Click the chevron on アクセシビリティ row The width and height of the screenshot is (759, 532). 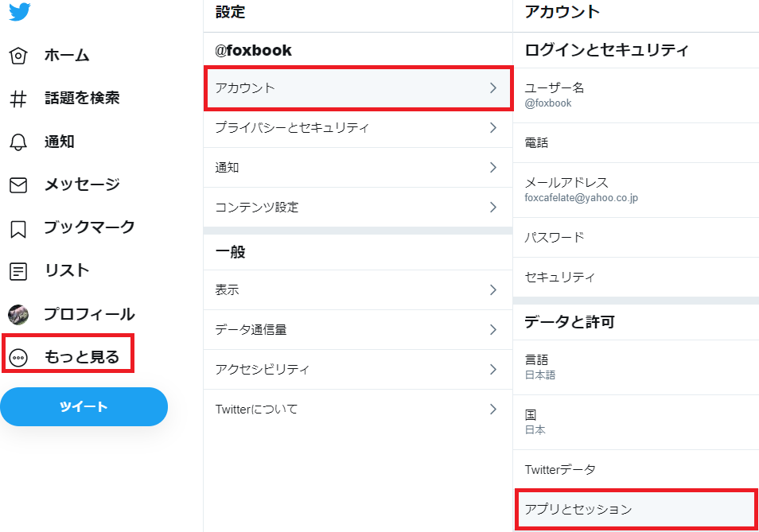pyautogui.click(x=493, y=369)
